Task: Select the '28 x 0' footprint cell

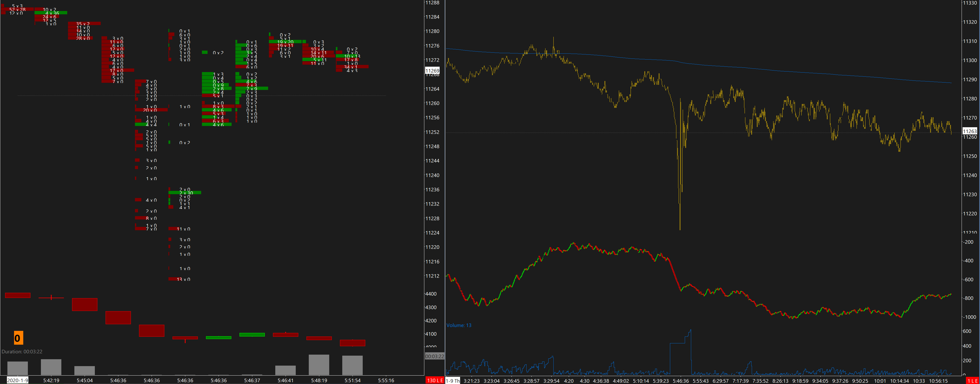Action: point(81,38)
